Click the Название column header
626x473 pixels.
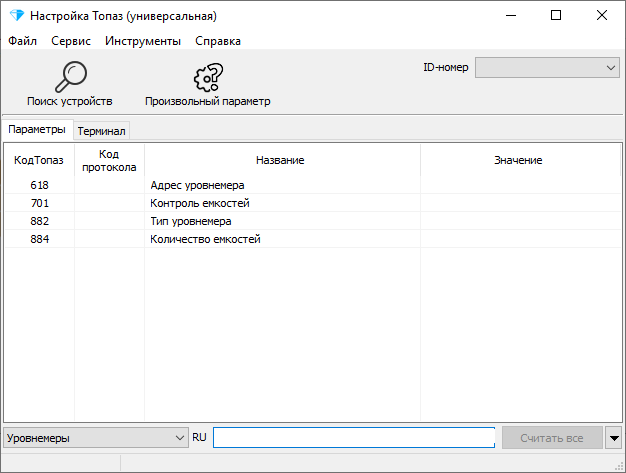282,160
